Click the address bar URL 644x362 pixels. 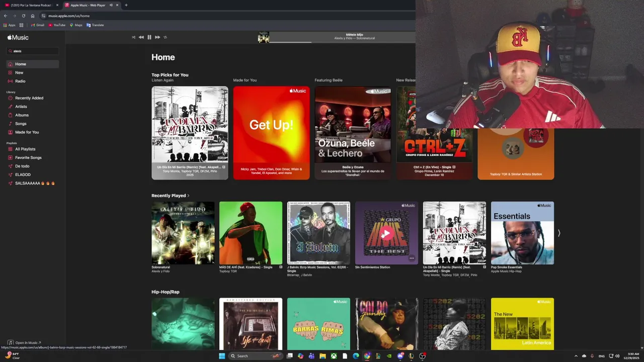pyautogui.click(x=69, y=16)
